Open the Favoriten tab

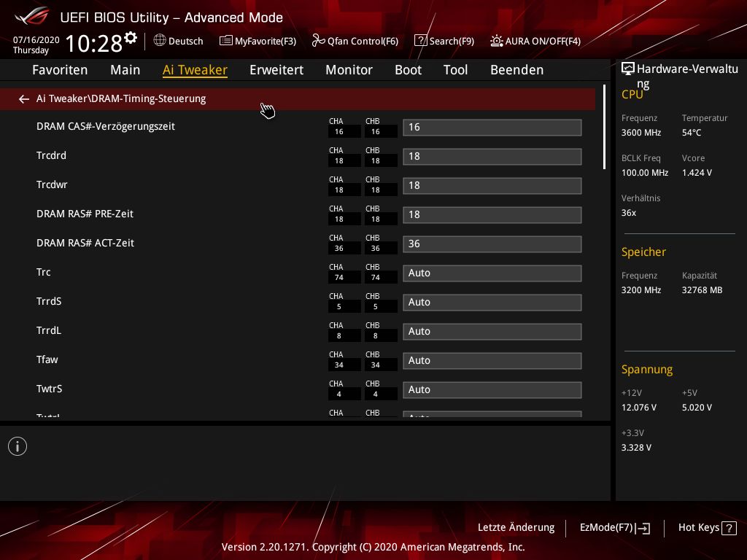pos(60,70)
